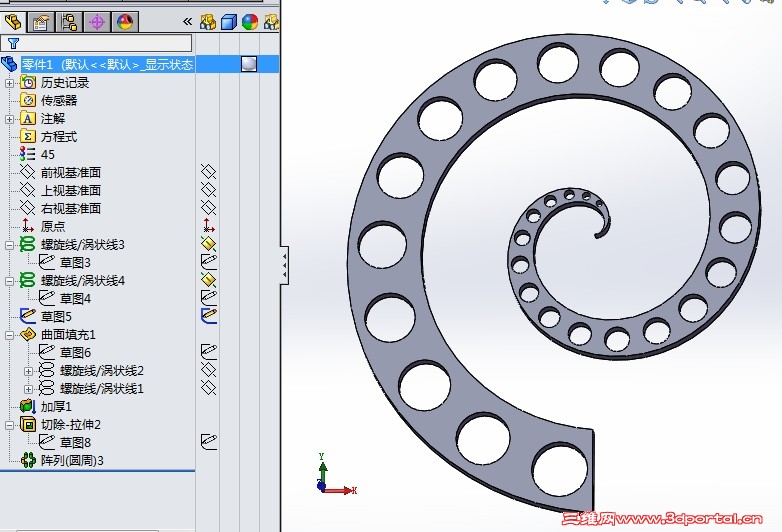Toggle visibility of 草图8 in display pane
Viewport: 782px width, 532px height.
click(209, 441)
